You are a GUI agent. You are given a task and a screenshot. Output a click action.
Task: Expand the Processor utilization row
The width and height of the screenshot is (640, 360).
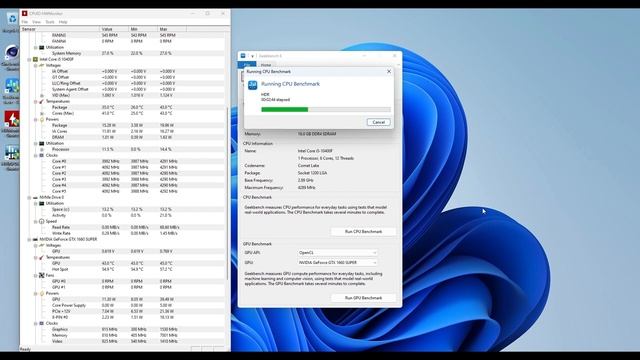coord(42,149)
